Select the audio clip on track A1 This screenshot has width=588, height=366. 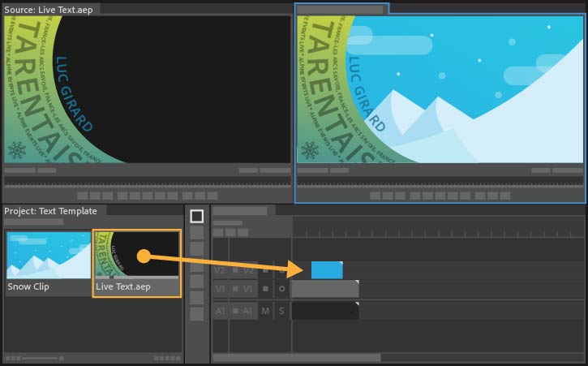325,311
